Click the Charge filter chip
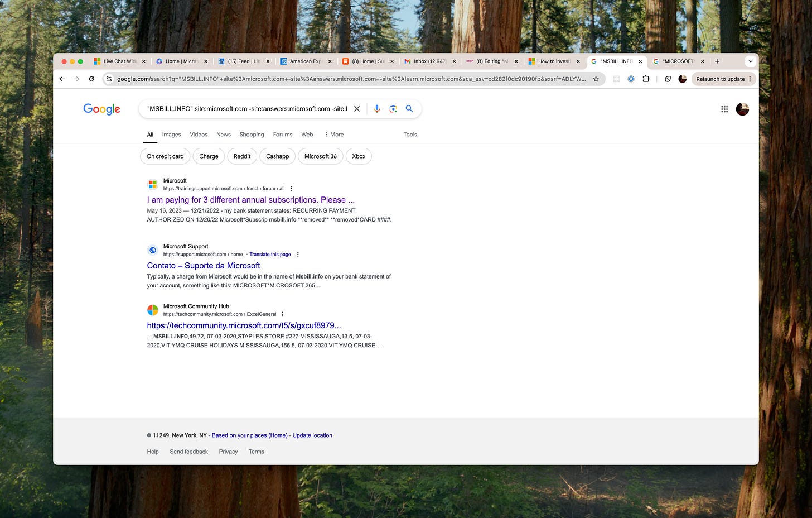Viewport: 812px width, 518px height. [x=209, y=156]
